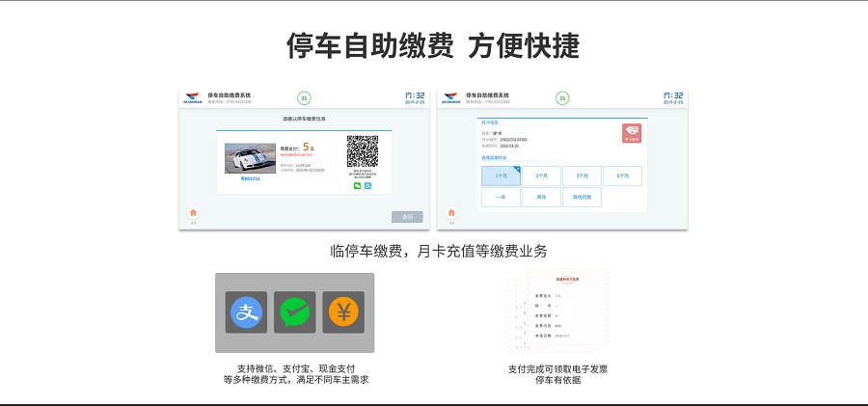This screenshot has width=868, height=406.
Task: Click the 支付完成可领取电子发票 caption
Action: point(558,369)
